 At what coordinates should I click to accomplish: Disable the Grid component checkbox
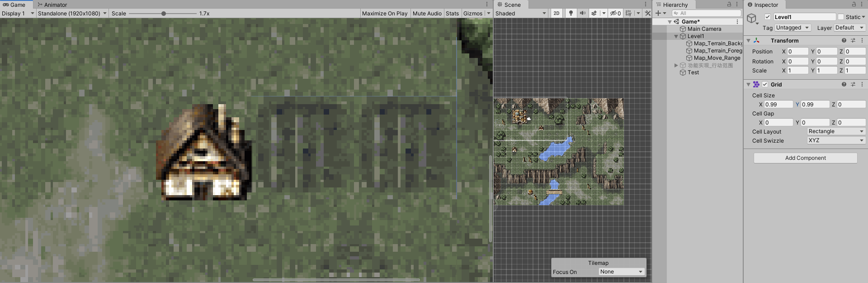point(765,84)
